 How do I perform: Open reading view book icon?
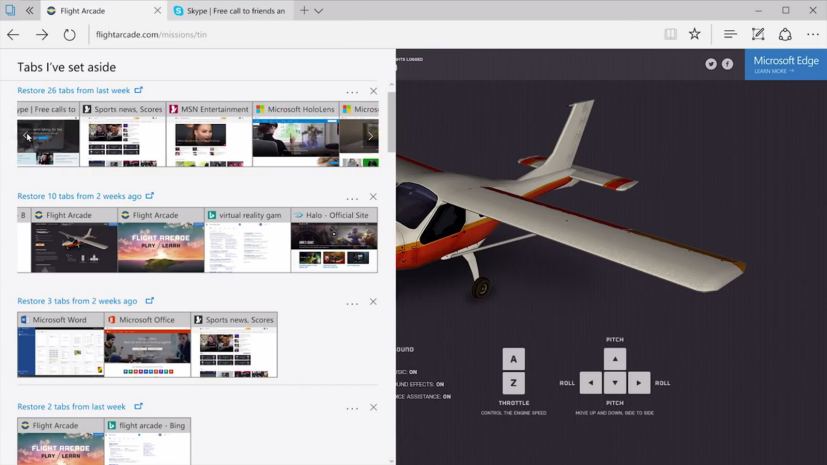coord(671,34)
